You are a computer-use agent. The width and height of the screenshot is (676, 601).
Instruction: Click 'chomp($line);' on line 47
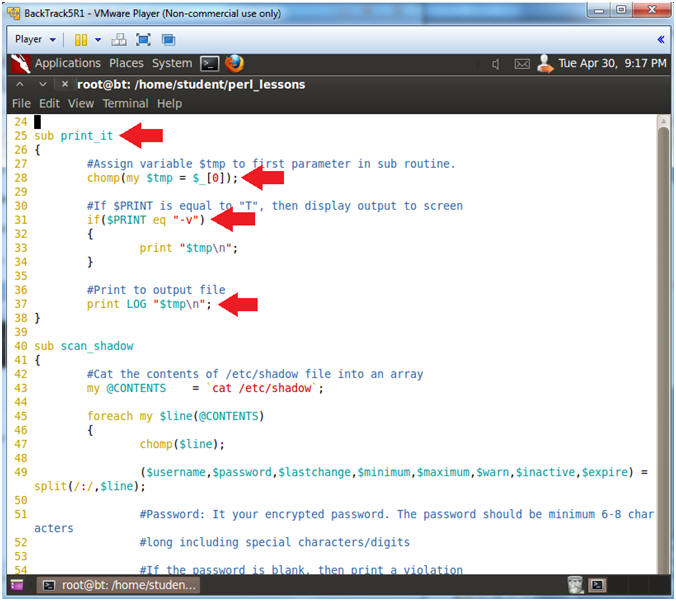click(x=182, y=444)
